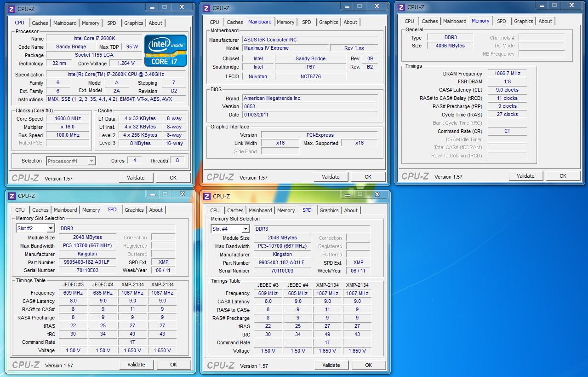This screenshot has width=588, height=377.
Task: Click the CPU-Z title icon in the Processor window
Action: coord(12,9)
